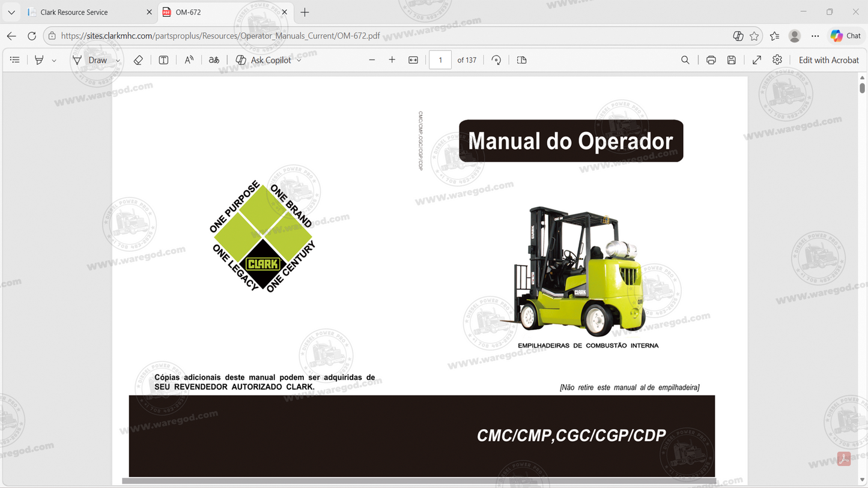The width and height of the screenshot is (868, 488).
Task: Switch to the Clark Resource Service tab
Action: 90,12
